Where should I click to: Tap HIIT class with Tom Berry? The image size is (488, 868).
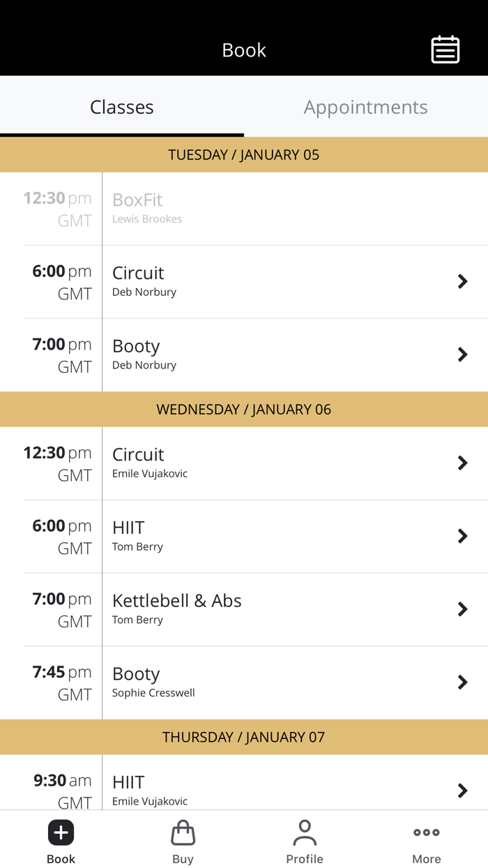[x=129, y=528]
